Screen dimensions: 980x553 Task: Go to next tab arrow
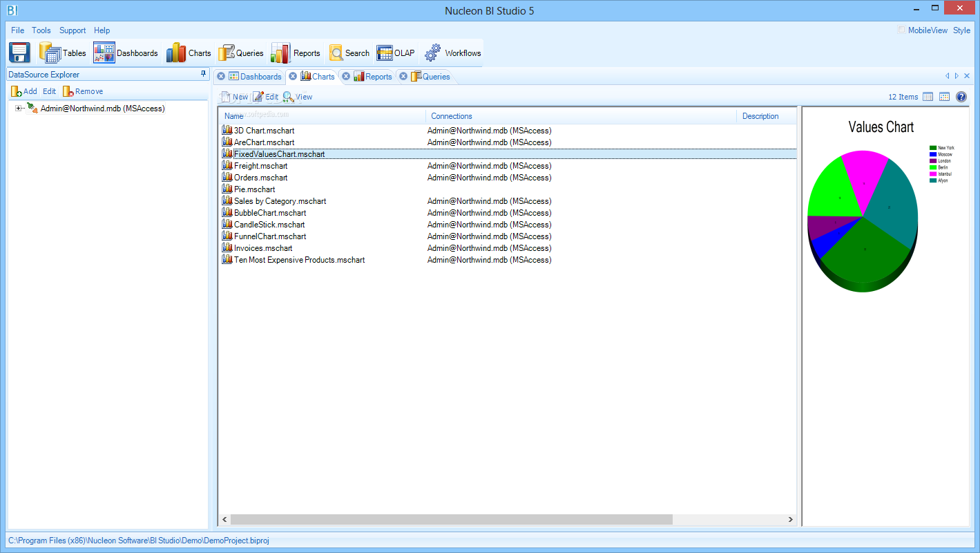pyautogui.click(x=957, y=76)
